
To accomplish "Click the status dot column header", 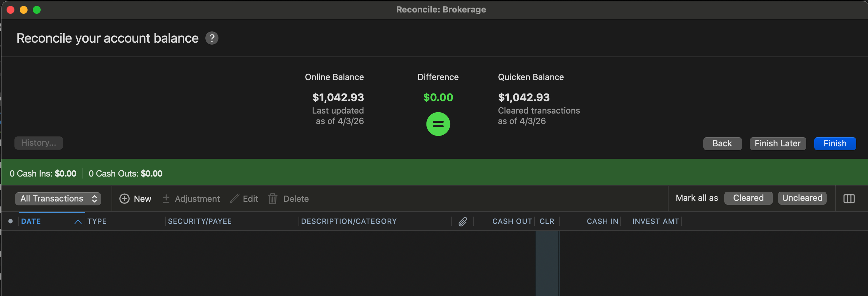I will coord(10,221).
